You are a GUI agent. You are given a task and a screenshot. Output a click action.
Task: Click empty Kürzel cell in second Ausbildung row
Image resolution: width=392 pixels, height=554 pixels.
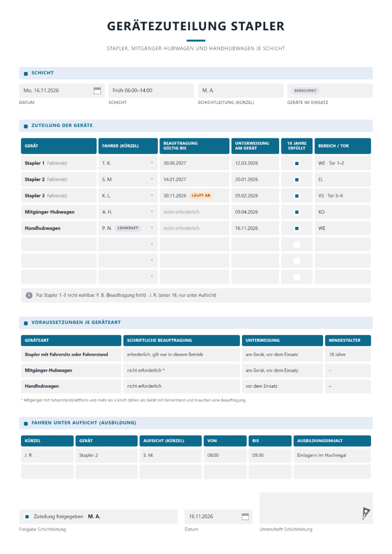coord(47,472)
